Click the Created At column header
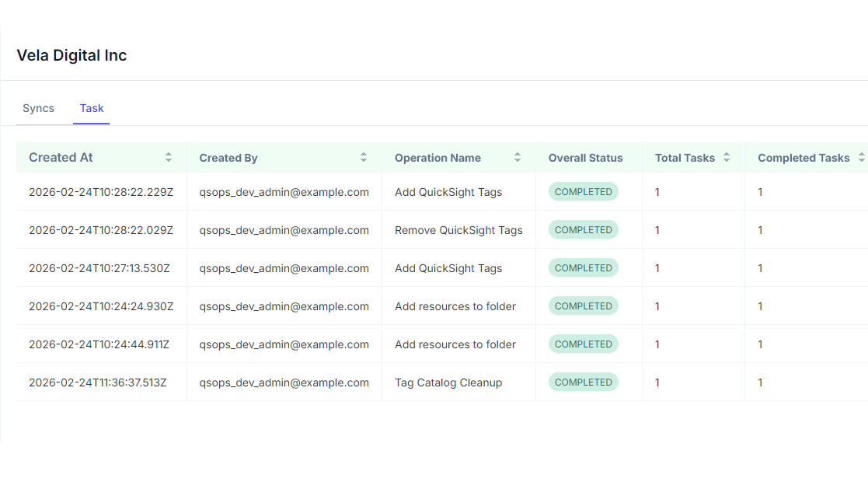 101,157
